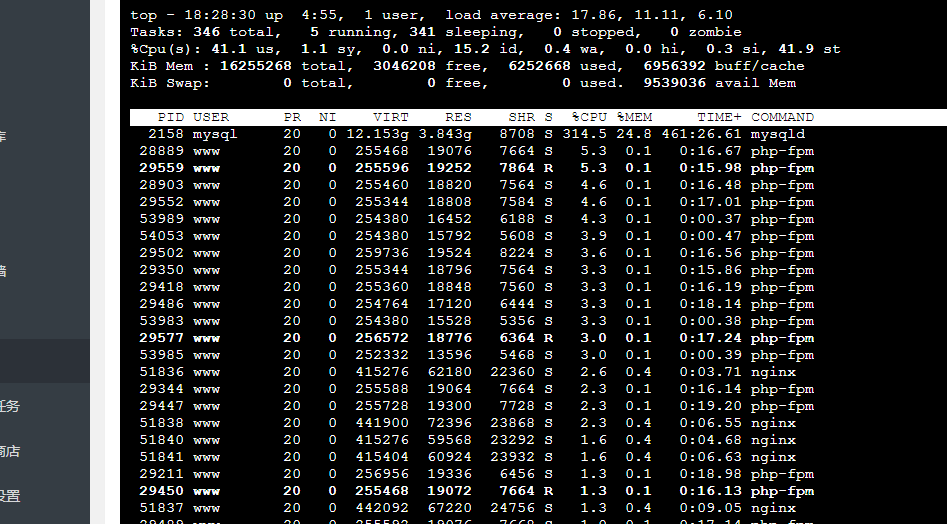Click the bold PID 29577

[x=162, y=338]
